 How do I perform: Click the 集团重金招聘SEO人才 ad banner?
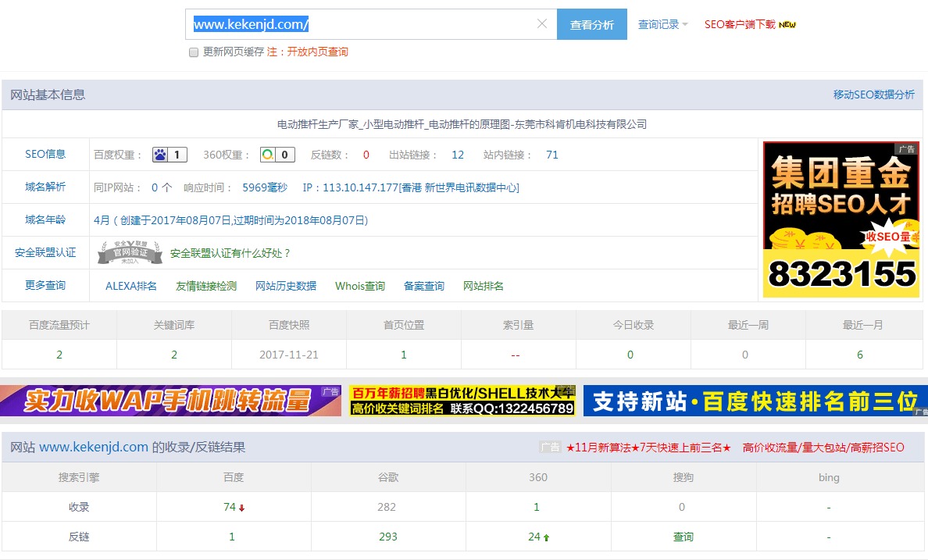coord(841,219)
